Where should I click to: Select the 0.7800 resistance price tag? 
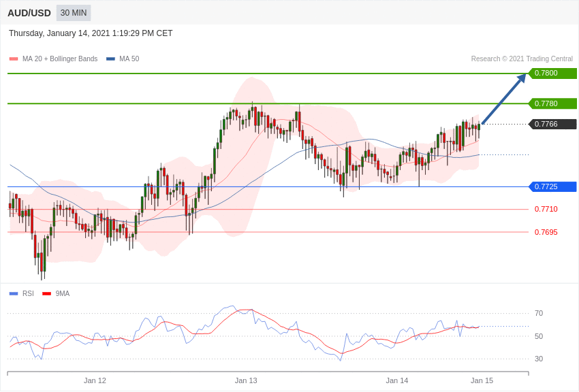[x=552, y=73]
